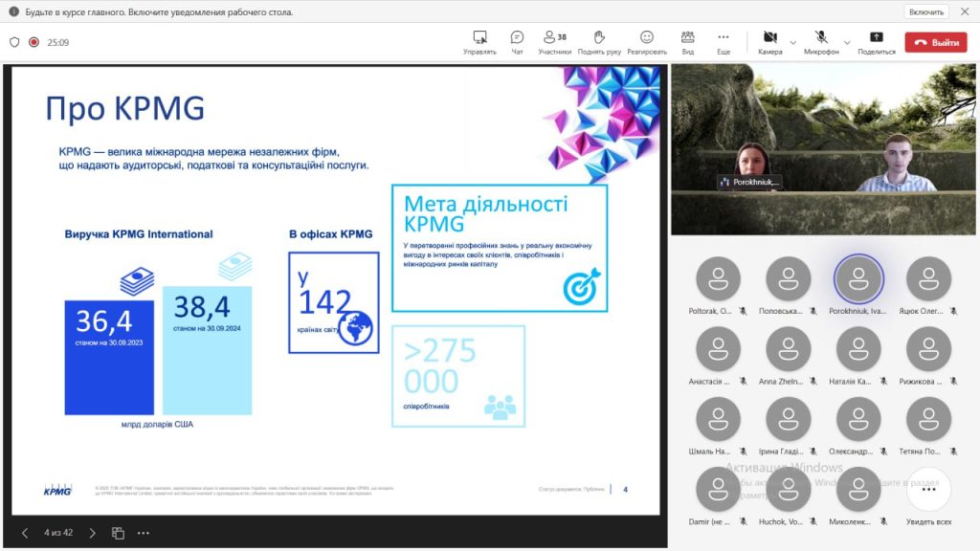Click the "Мета діяльності KPMG" slide box
Viewport: 980px width, 551px height.
click(500, 248)
